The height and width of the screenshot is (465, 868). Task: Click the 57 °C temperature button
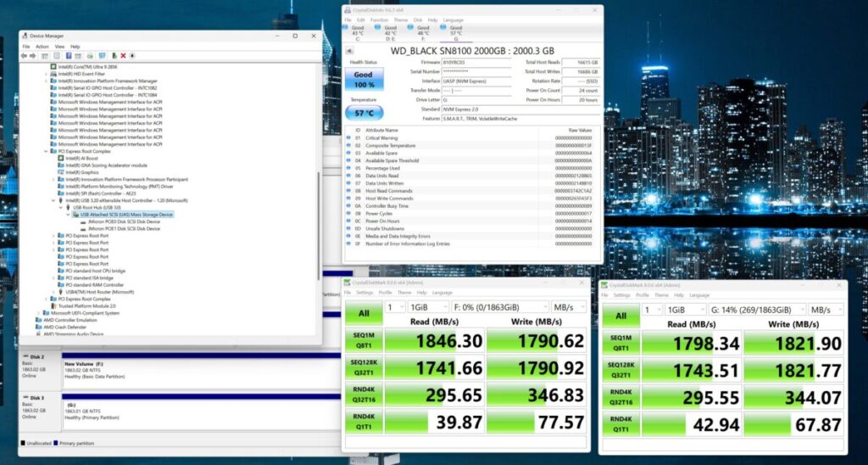(x=364, y=113)
